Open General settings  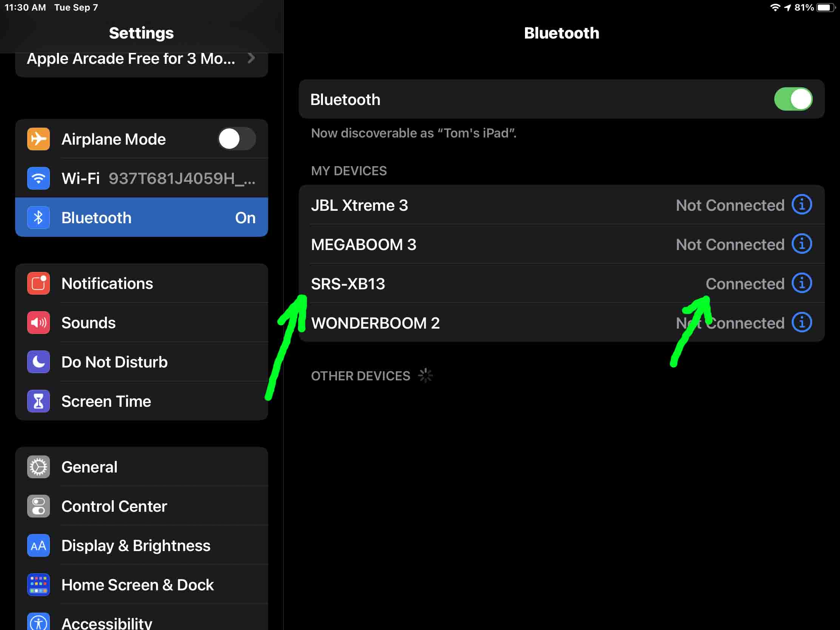(x=142, y=467)
